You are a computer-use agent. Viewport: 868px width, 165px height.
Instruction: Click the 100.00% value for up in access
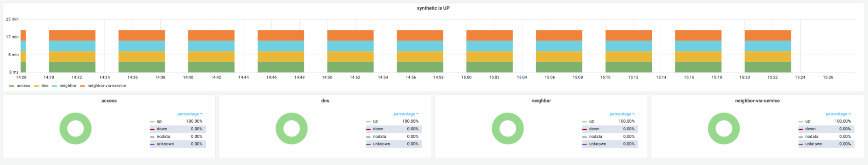194,121
